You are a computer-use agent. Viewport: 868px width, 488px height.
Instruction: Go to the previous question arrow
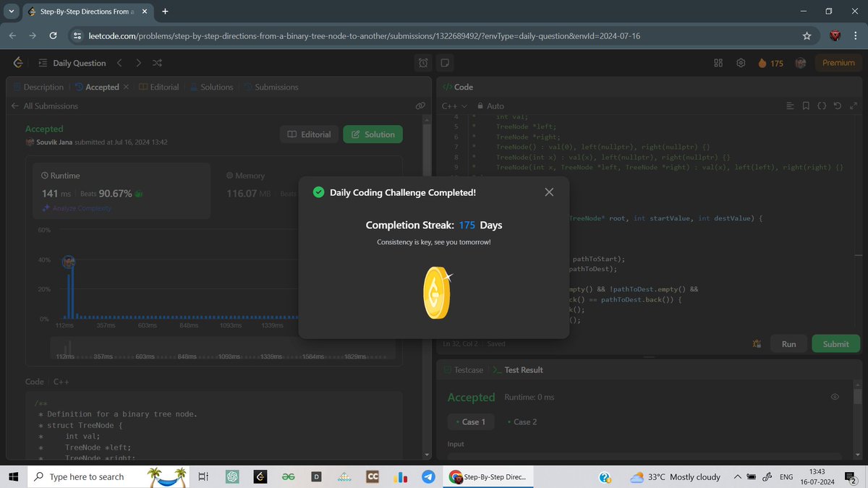tap(120, 63)
